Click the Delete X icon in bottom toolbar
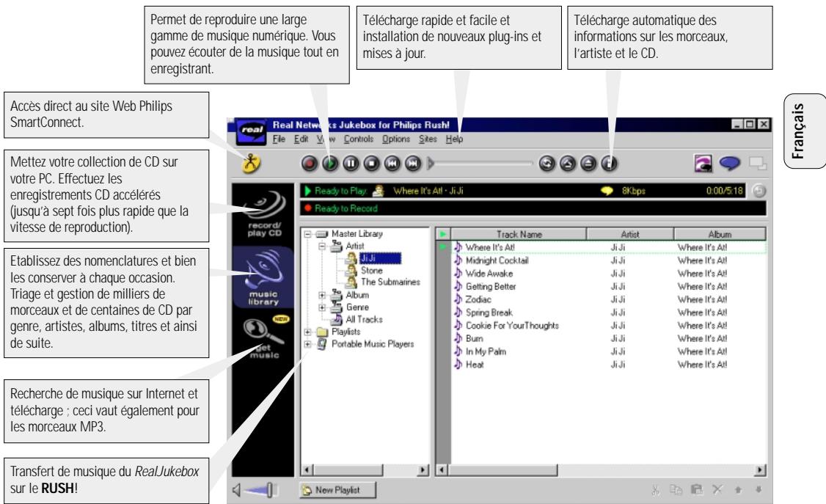Screen dimensions: 826x504 pyautogui.click(x=717, y=490)
